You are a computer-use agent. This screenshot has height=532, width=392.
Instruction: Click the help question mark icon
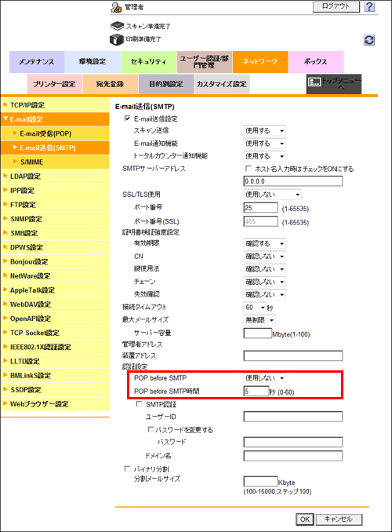tap(369, 6)
